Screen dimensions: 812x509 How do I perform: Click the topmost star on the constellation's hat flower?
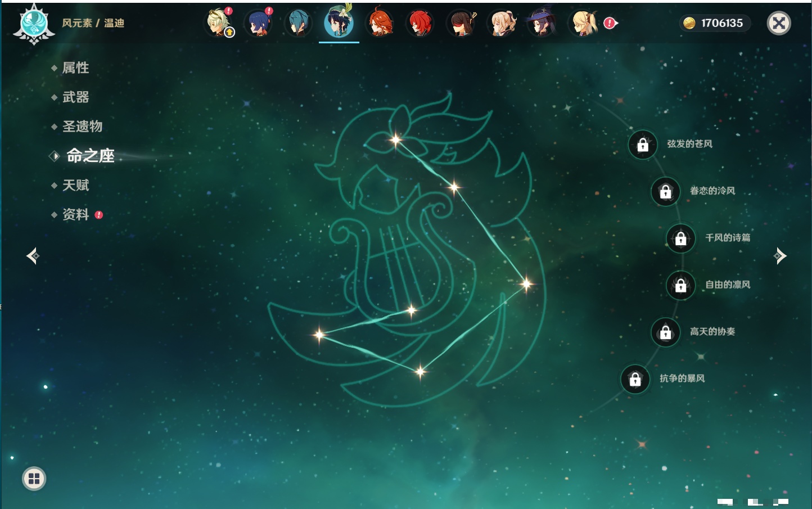(x=396, y=139)
